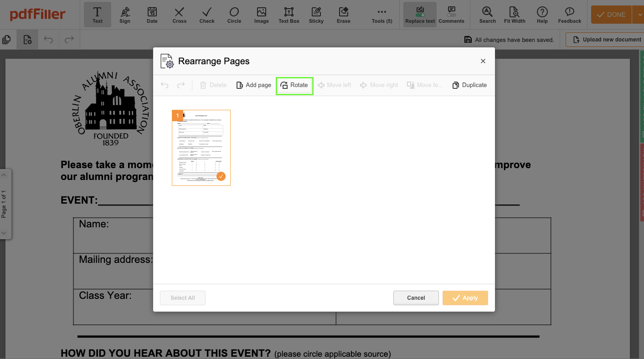Set zoom to Fit Width

click(514, 14)
